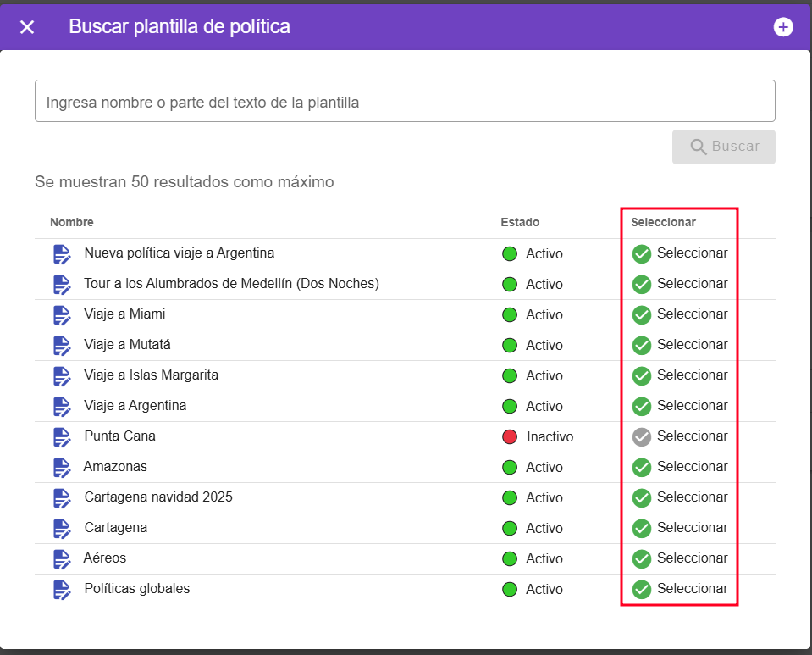The width and height of the screenshot is (812, 655).
Task: Click the document icon for Viaje a Miami
Action: tap(62, 314)
